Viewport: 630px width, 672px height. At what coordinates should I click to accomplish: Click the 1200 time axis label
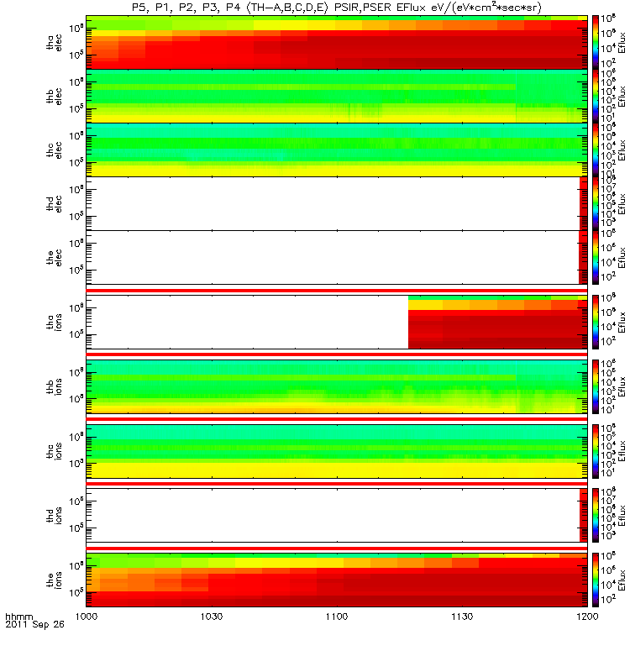(x=587, y=617)
